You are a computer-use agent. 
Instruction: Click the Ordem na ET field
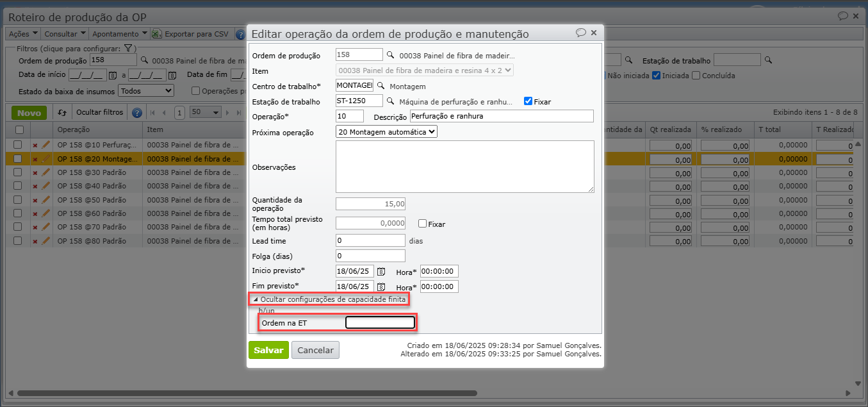(380, 322)
